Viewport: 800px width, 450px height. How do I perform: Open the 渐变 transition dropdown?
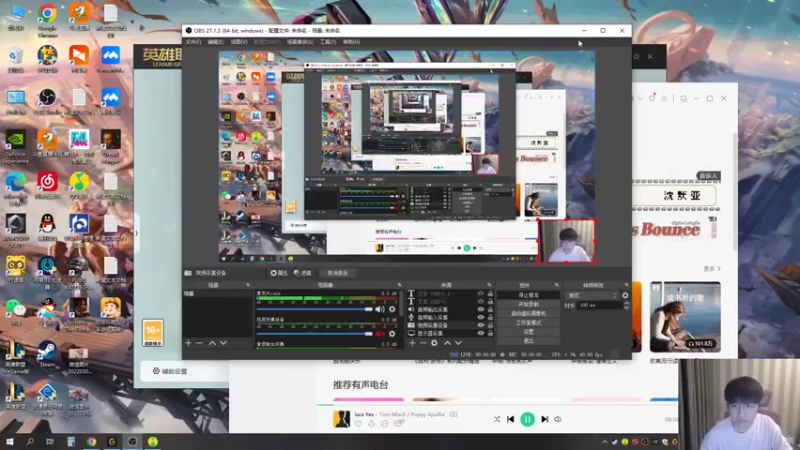click(592, 295)
